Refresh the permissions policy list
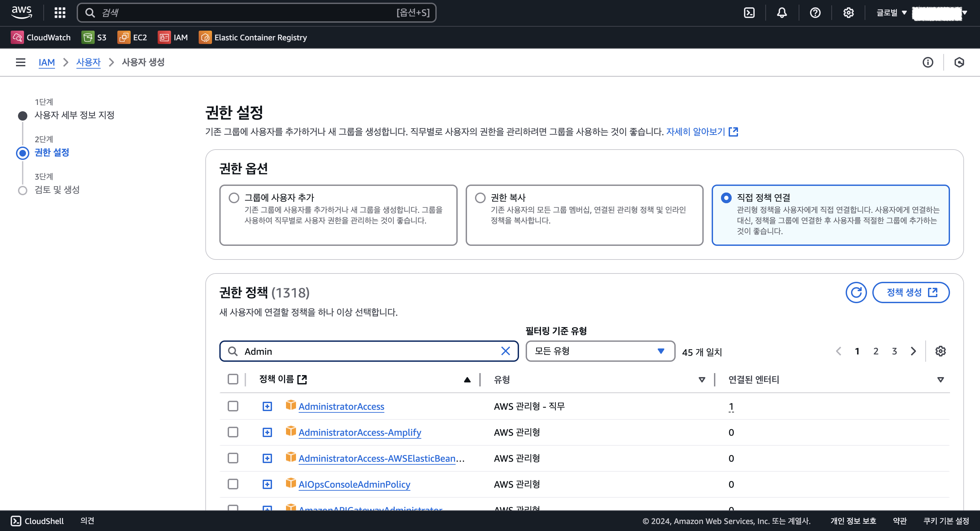Viewport: 980px width, 531px height. click(x=856, y=292)
